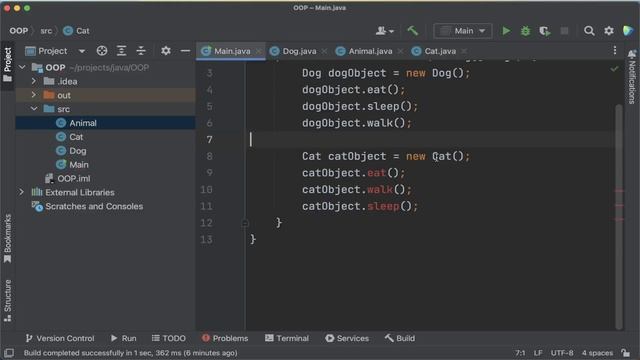Open TODO tool window
This screenshot has height=360, width=640.
(169, 338)
